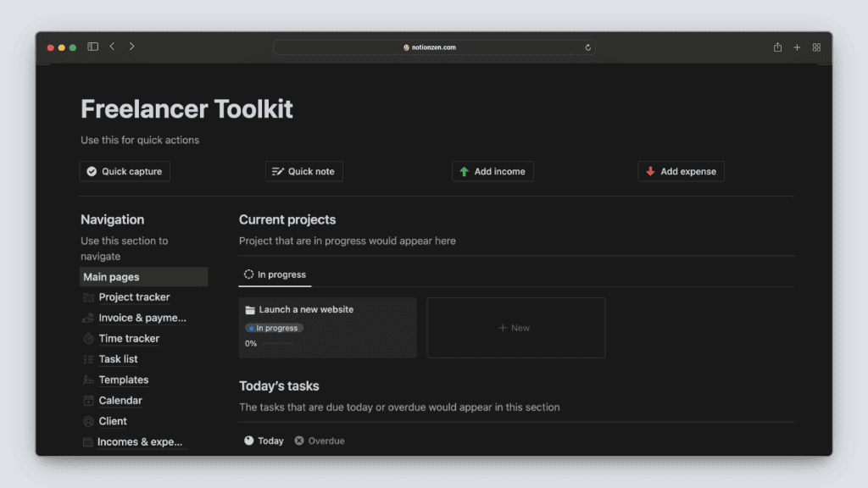
Task: Toggle the Safari sidebar panel
Action: 92,47
